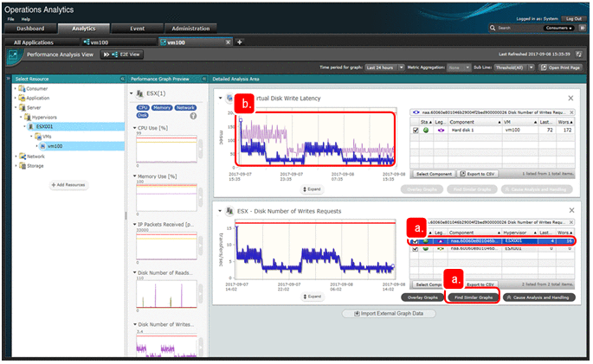Add a new tab with plus icon

240,42
